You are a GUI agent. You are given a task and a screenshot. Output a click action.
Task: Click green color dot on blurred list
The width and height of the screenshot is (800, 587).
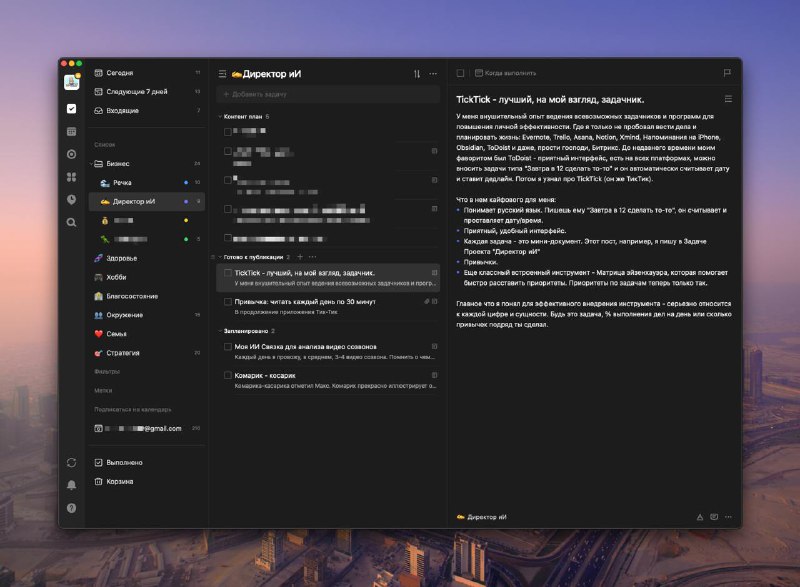186,239
